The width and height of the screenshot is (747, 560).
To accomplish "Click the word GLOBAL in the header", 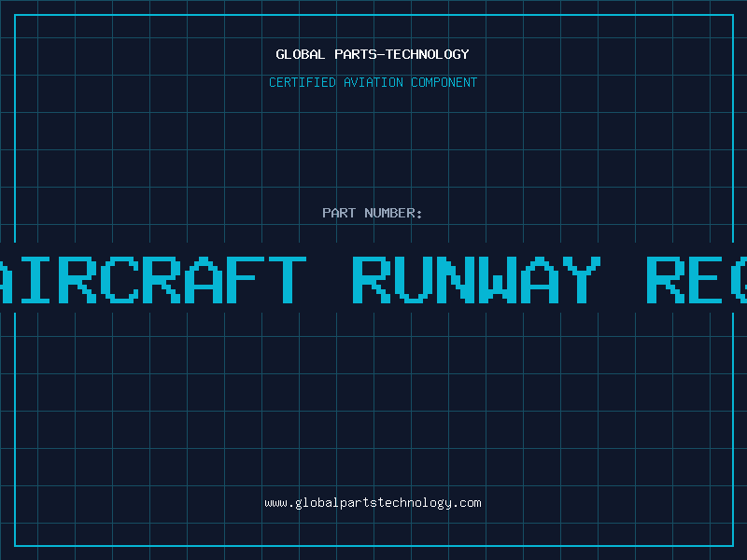I will point(300,54).
